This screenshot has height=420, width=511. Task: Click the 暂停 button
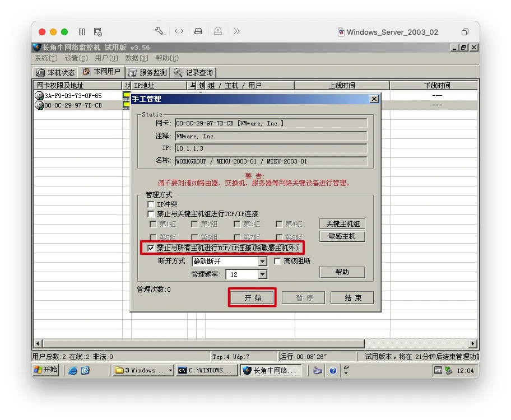(304, 297)
